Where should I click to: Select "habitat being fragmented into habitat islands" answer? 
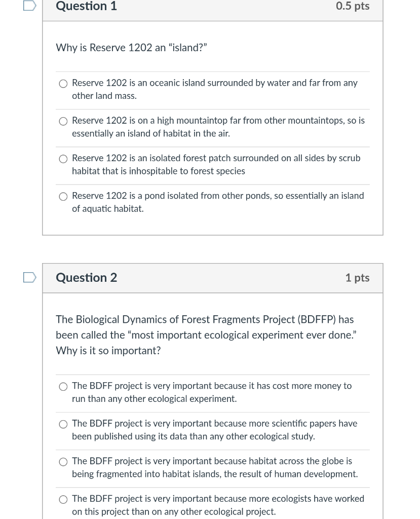(63, 462)
